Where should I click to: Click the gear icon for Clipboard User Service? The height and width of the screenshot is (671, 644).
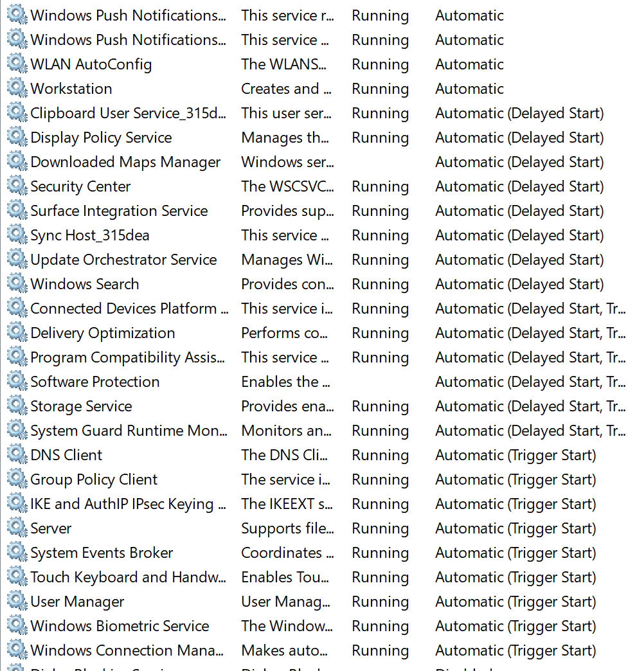tap(17, 112)
